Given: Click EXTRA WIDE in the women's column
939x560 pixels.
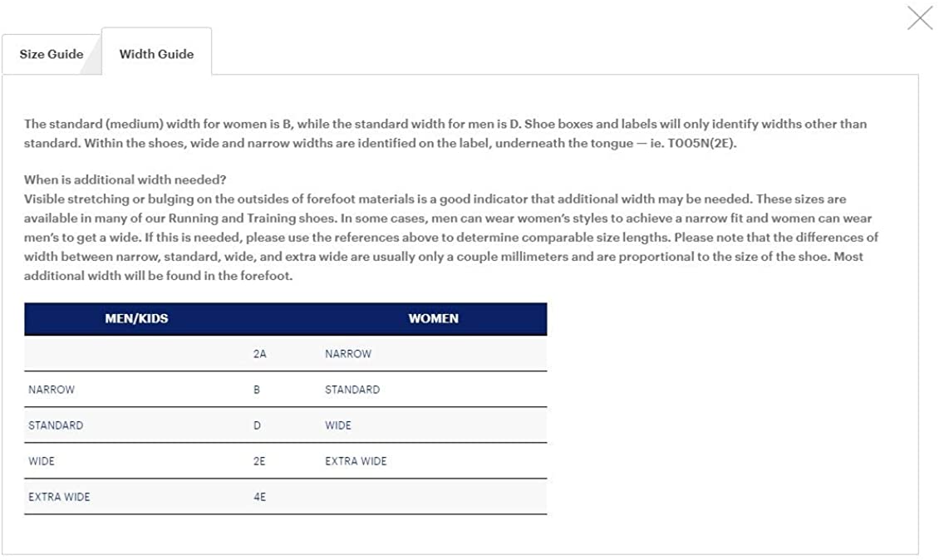Looking at the screenshot, I should click(x=356, y=461).
